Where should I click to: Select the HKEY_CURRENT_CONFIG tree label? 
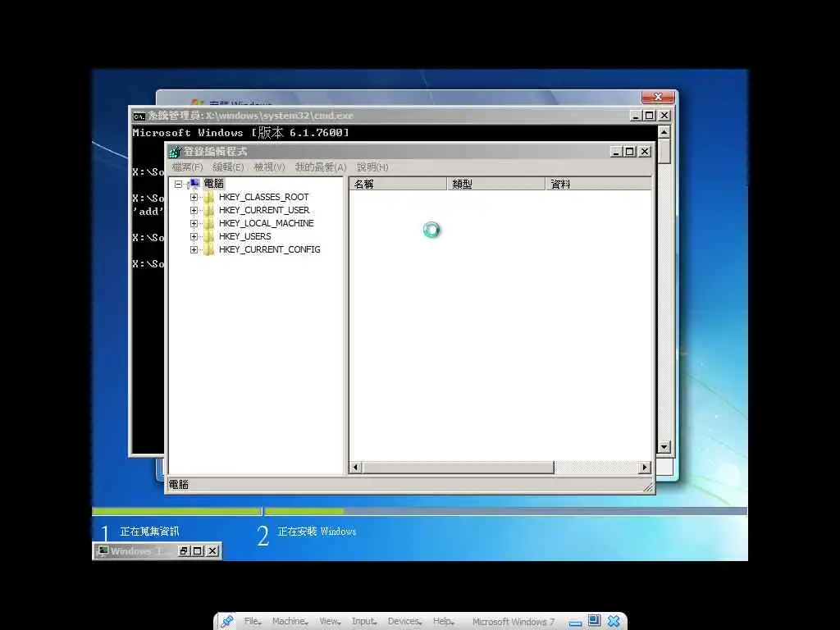[x=269, y=249]
